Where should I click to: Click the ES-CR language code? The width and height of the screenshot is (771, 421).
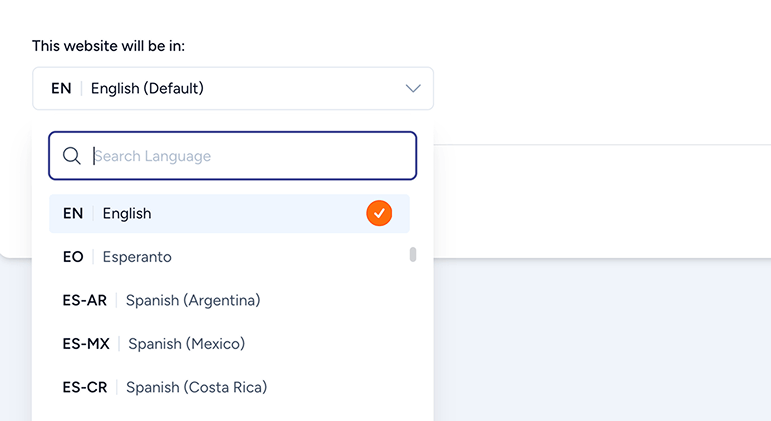[x=84, y=387]
